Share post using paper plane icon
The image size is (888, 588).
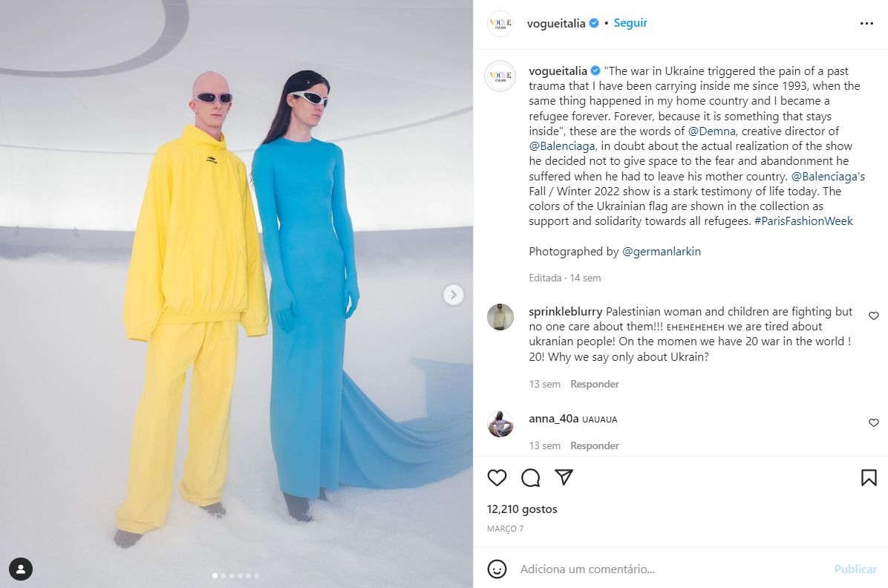click(564, 477)
